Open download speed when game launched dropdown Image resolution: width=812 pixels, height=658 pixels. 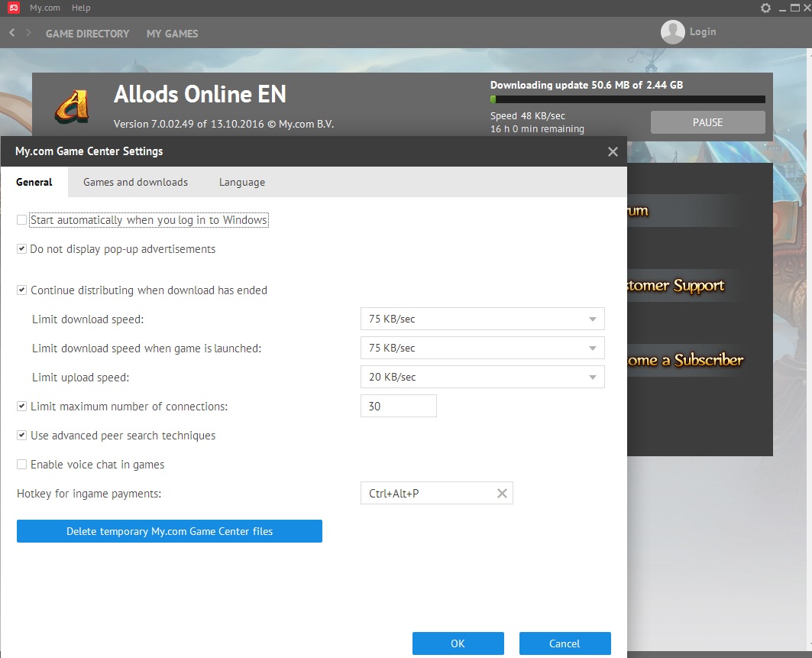482,348
